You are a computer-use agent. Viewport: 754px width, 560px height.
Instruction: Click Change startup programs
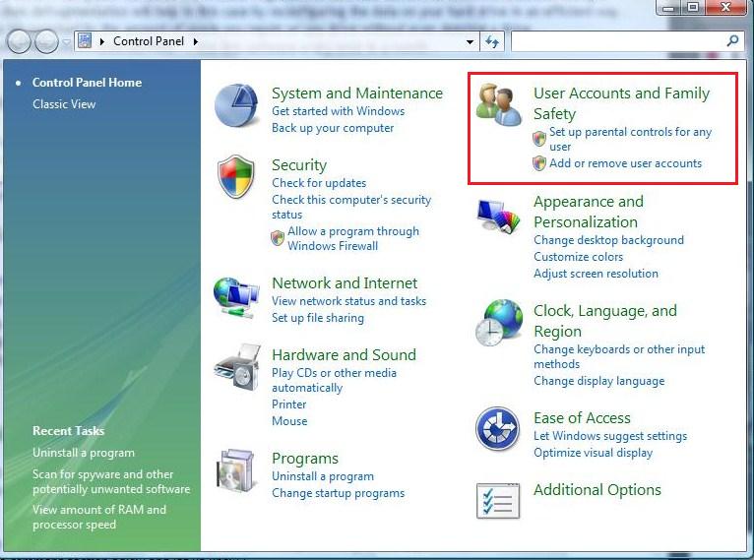pos(338,493)
